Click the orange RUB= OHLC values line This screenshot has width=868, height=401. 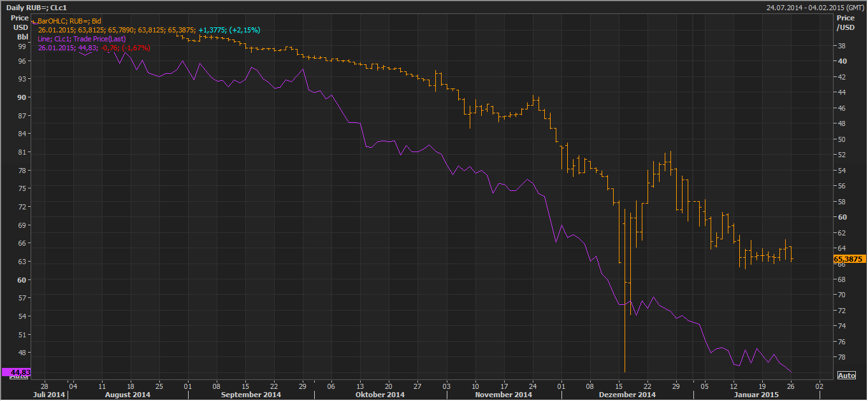coord(150,30)
